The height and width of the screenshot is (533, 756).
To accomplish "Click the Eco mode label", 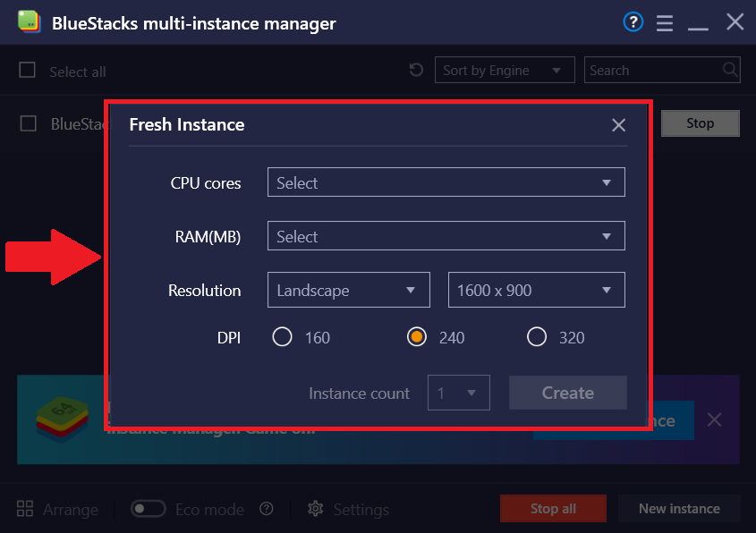I will pyautogui.click(x=209, y=510).
